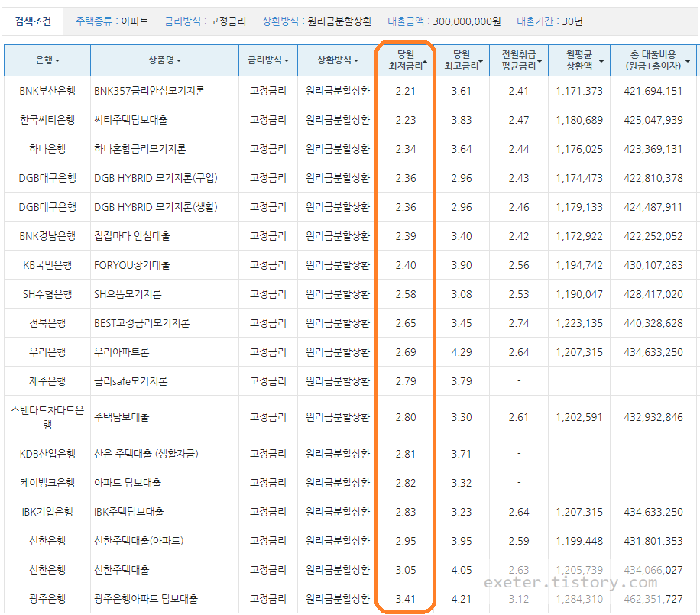Click 대출금액 : 300,000,000원 condition

click(444, 21)
